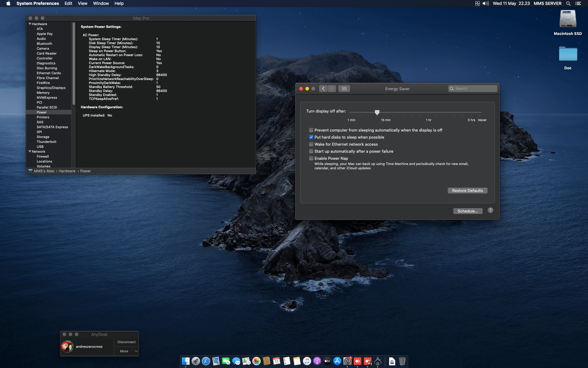Expand the More options in AnyDesk
Viewport: 588px width, 368px height.
click(126, 351)
